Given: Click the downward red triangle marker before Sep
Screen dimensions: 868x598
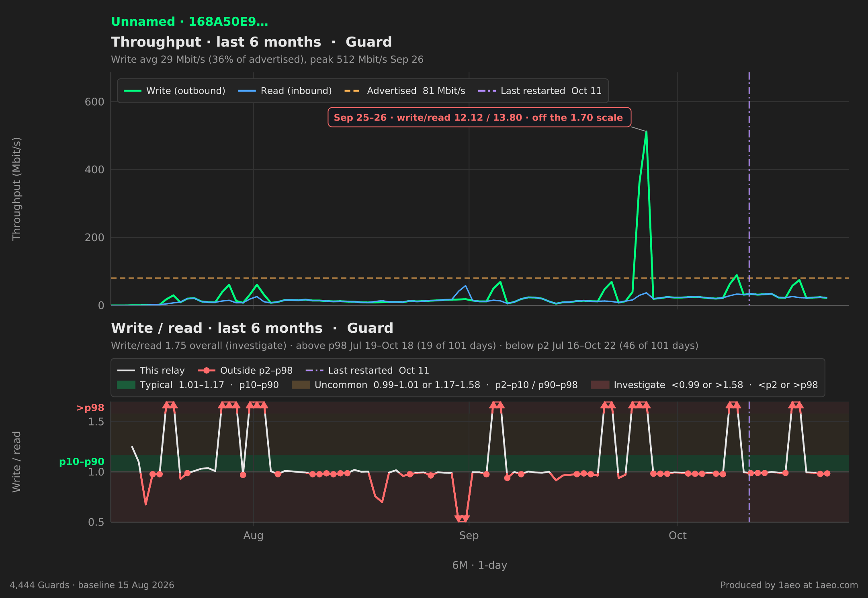Looking at the screenshot, I should click(x=462, y=519).
